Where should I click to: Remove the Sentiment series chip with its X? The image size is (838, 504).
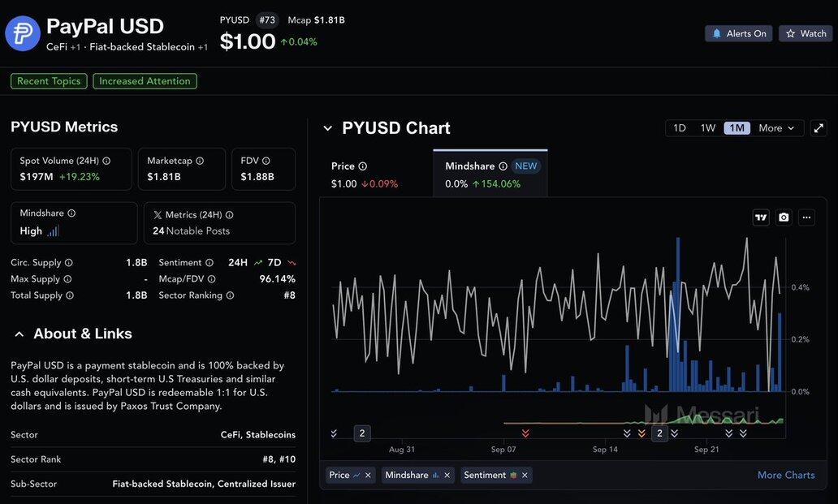[525, 475]
